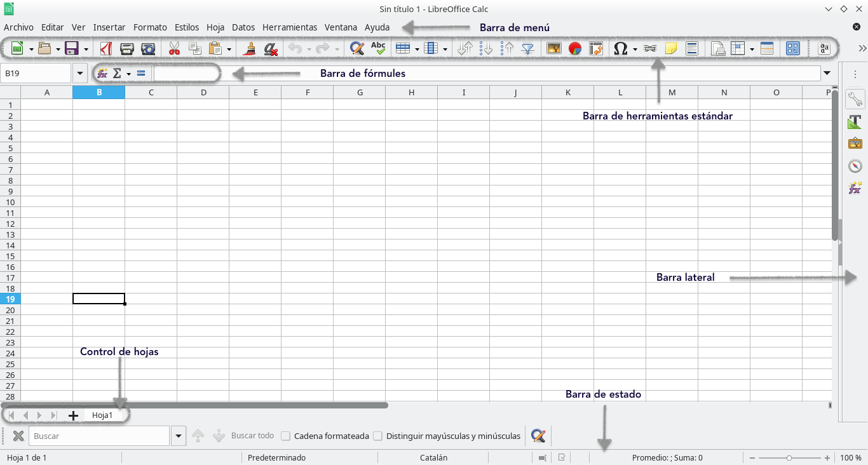Viewport: 868px width, 465px height.
Task: Toggle Cadena formateada checkbox
Action: 286,436
